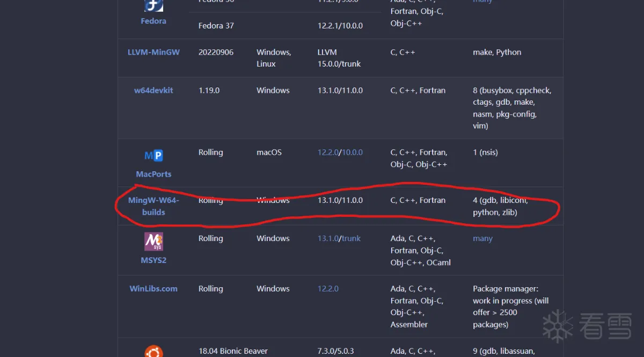The height and width of the screenshot is (357, 644).
Task: Select Windows in the WinLibs.com row
Action: pos(273,288)
